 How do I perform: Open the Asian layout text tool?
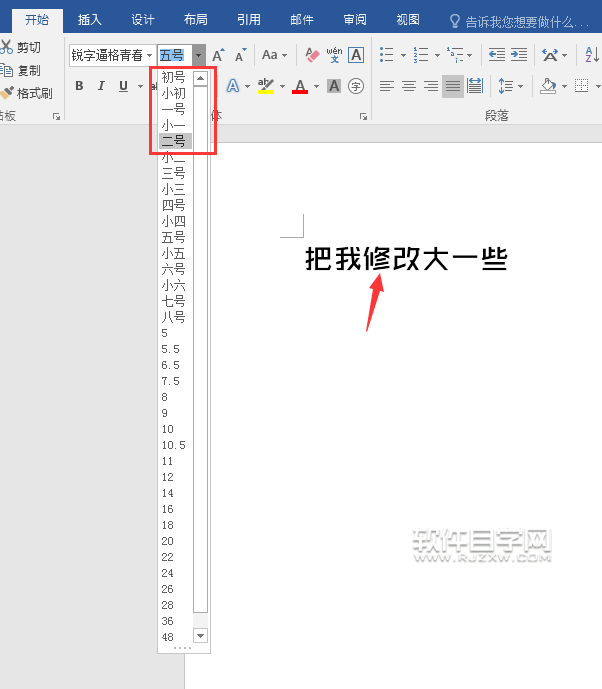click(550, 55)
